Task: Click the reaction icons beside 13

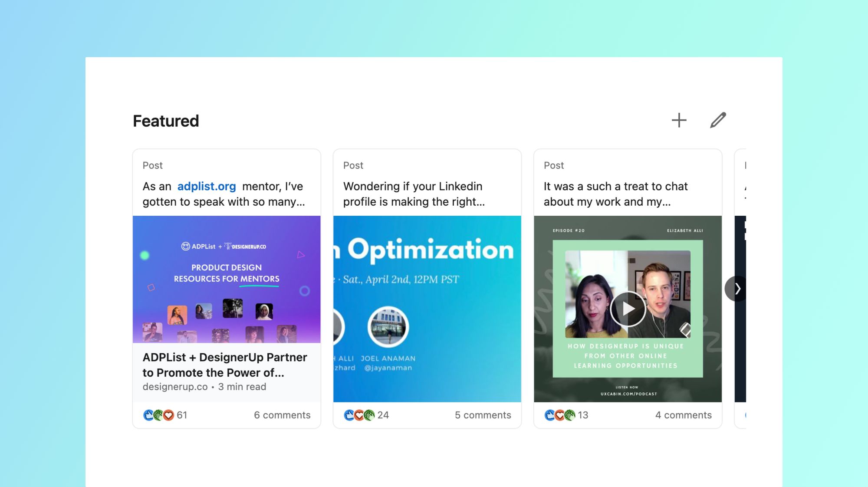Action: tap(559, 415)
